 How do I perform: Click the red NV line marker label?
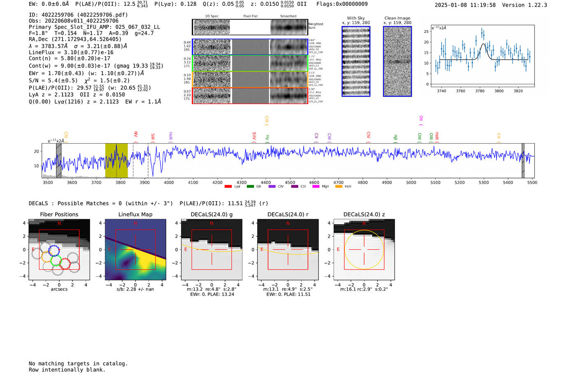tap(136, 135)
